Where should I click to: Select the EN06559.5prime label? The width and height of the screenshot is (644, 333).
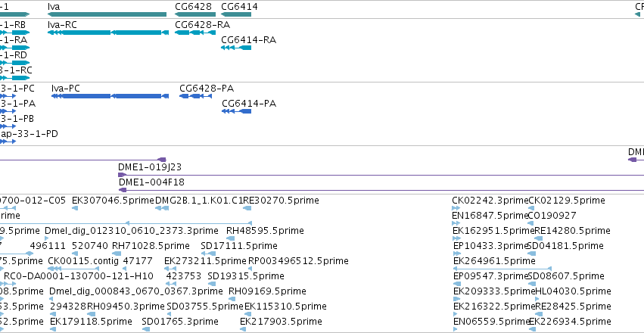pyautogui.click(x=491, y=322)
